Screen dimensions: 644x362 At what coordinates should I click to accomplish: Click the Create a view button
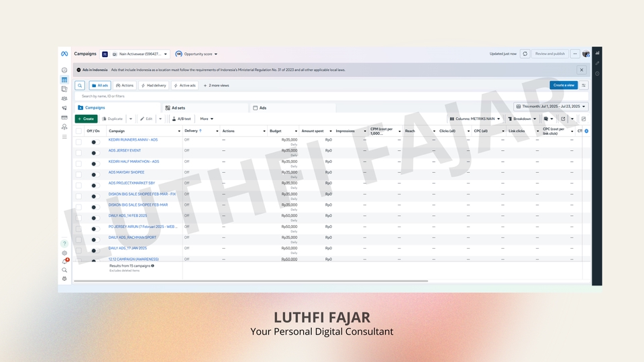click(563, 85)
